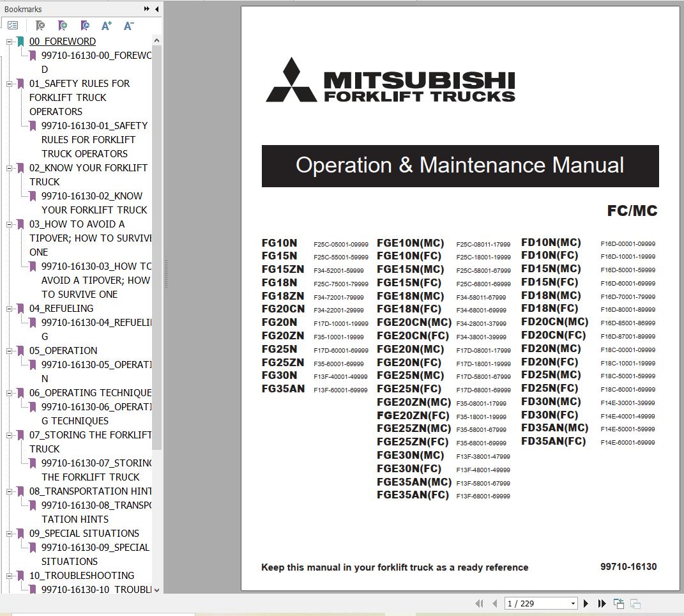The width and height of the screenshot is (684, 616).
Task: Increase bookmark text size with A+ icon
Action: [107, 25]
